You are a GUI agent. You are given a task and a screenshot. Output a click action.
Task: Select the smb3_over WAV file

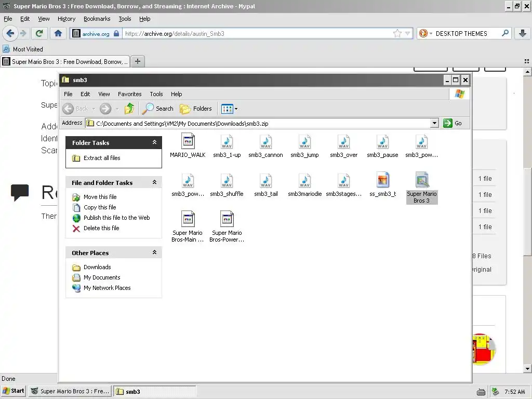344,146
